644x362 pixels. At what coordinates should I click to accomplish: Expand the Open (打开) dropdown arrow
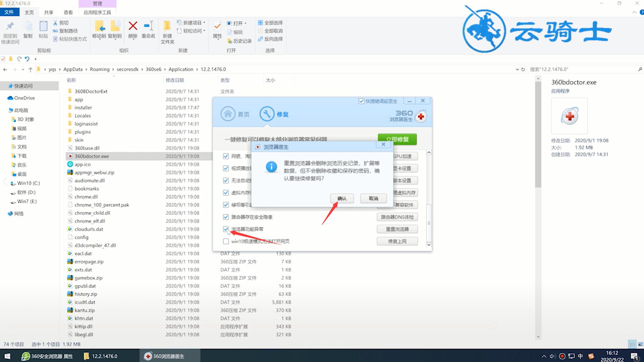tap(245, 23)
